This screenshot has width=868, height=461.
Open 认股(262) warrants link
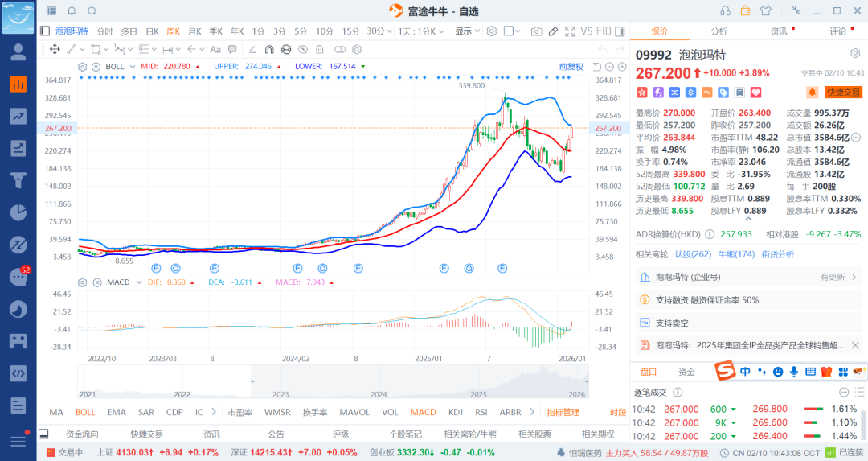click(693, 254)
